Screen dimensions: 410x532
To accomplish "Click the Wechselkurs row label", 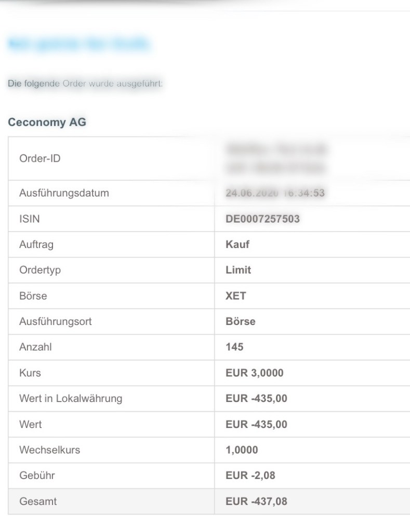I will 49,450.
